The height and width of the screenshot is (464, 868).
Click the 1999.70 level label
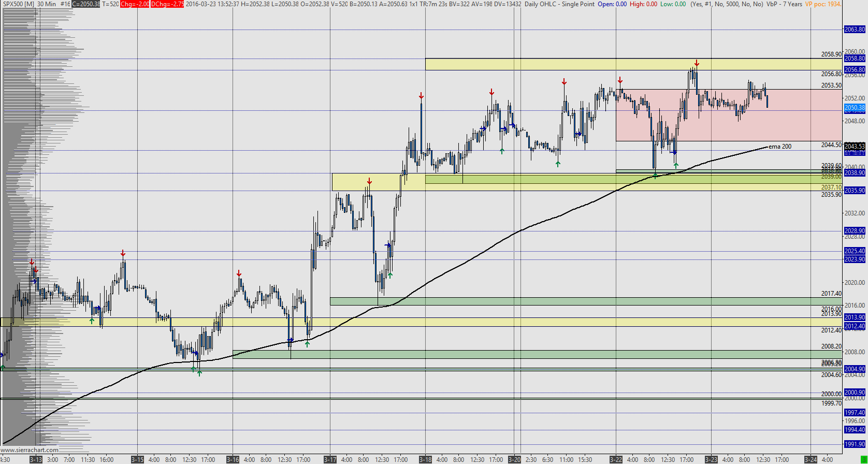831,403
